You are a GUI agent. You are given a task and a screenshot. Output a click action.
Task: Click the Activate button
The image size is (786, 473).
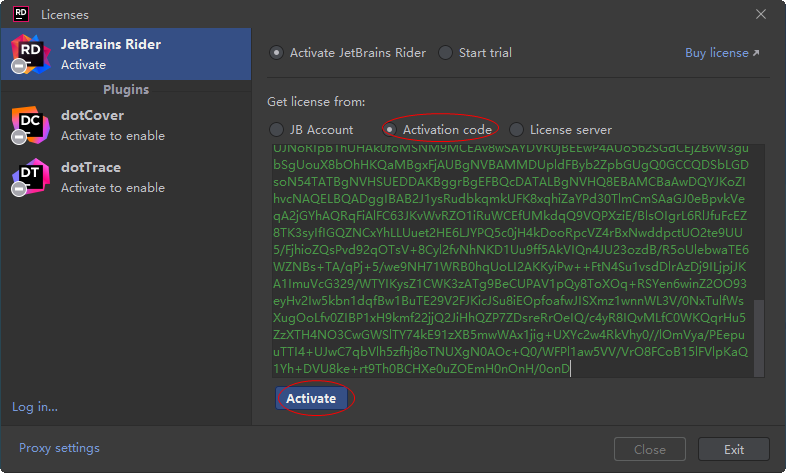coord(311,398)
